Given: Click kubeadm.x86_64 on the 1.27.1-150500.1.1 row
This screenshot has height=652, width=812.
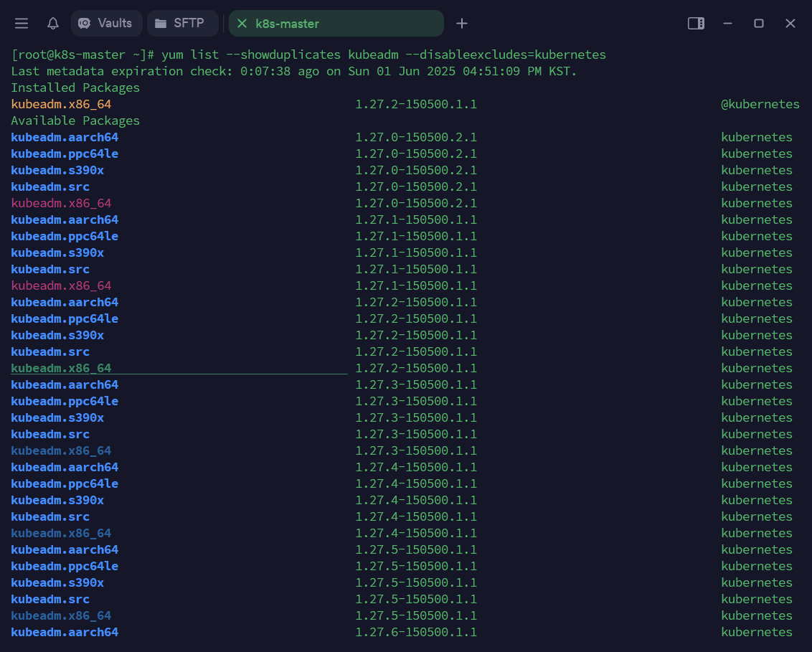Looking at the screenshot, I should 61,286.
